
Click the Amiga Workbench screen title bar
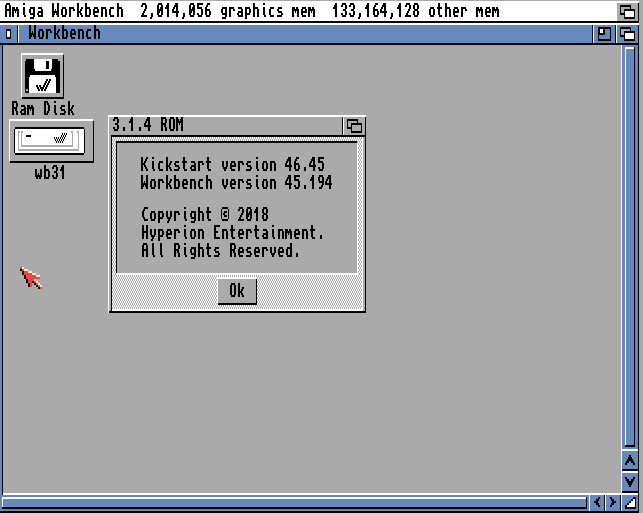pos(308,11)
